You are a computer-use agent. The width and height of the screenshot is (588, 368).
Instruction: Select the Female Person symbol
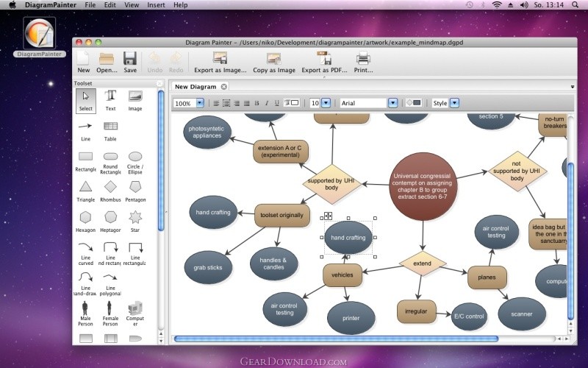(x=110, y=314)
